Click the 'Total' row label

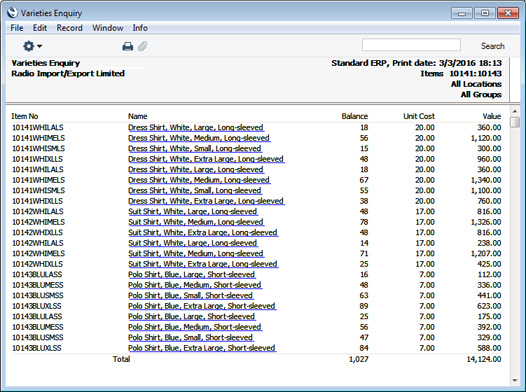point(121,359)
